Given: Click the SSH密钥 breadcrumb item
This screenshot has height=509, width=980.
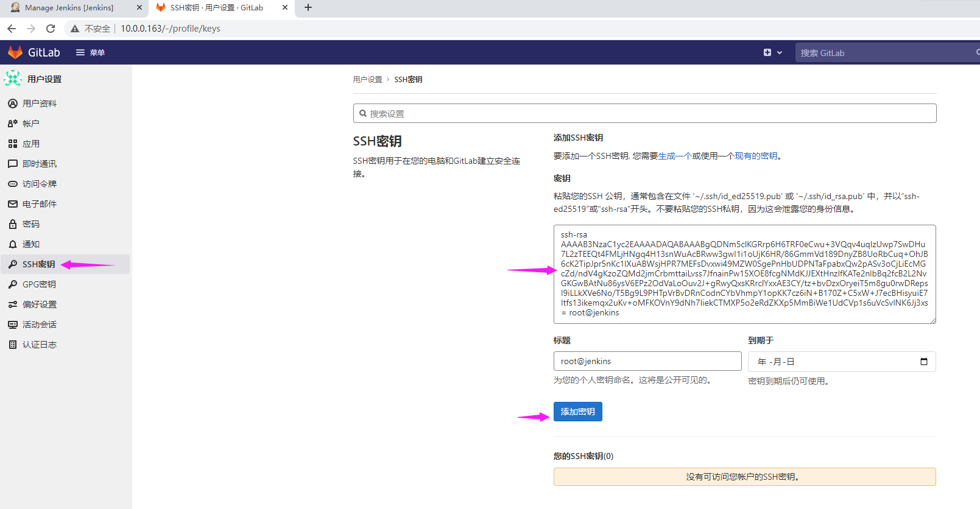Looking at the screenshot, I should coord(408,80).
